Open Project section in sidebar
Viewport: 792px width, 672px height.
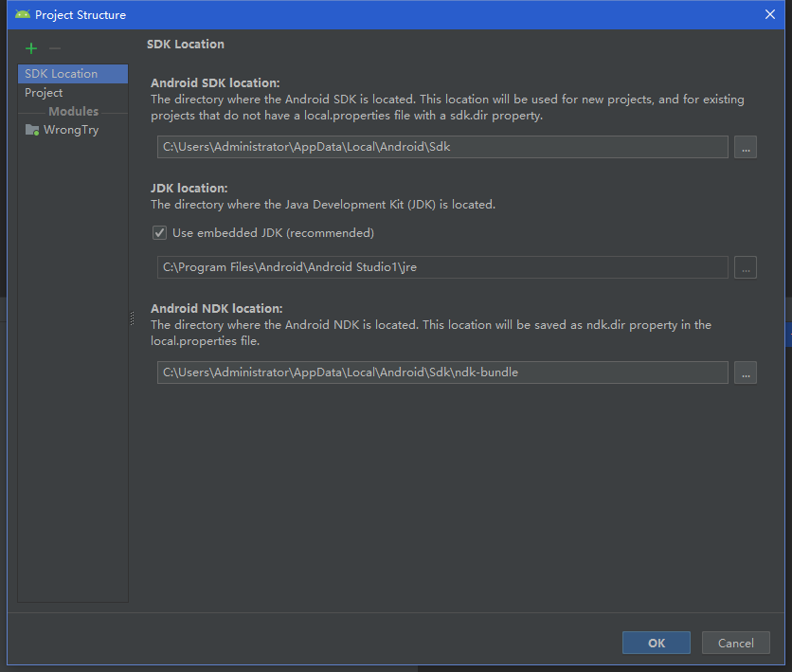click(73, 93)
